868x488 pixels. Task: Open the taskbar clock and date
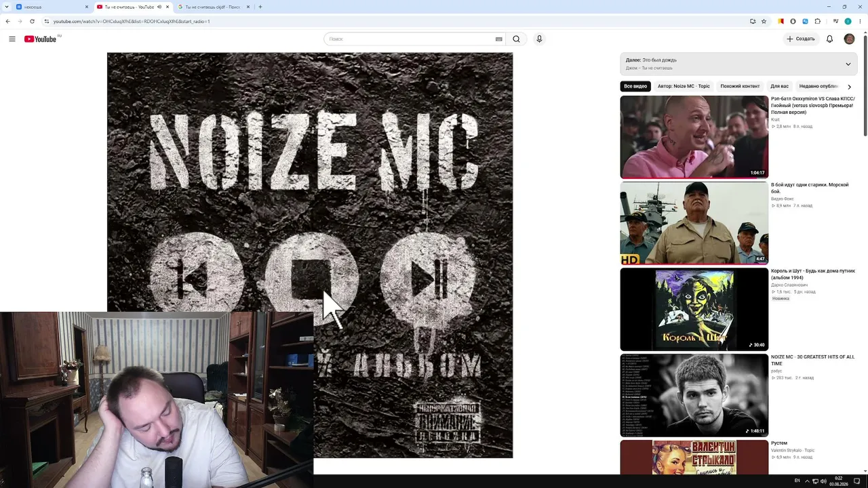[839, 481]
